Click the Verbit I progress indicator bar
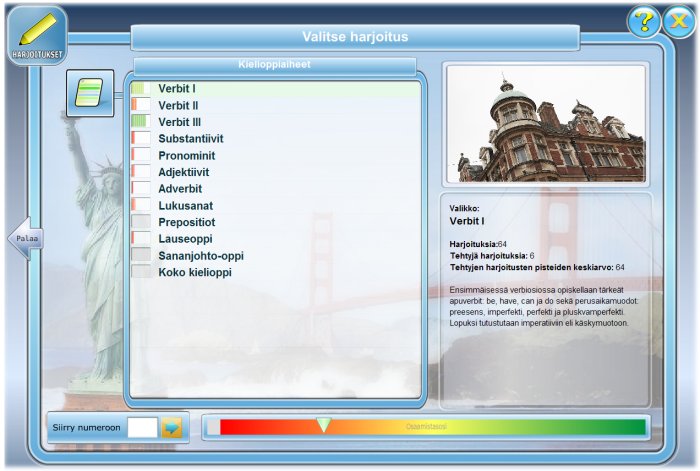 click(141, 88)
